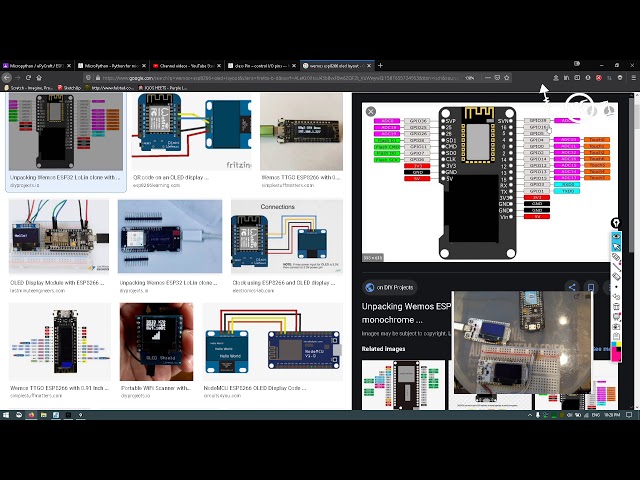Open the Scratch - Imagine bookmark
This screenshot has height=480, width=640.
tap(29, 88)
